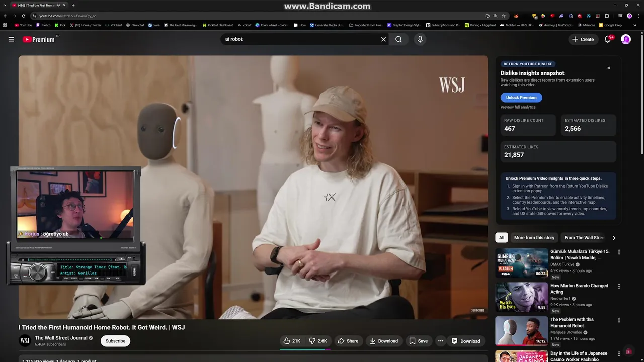Click the video's SUBSCRIBE watermark
The image size is (644, 362).
click(477, 310)
